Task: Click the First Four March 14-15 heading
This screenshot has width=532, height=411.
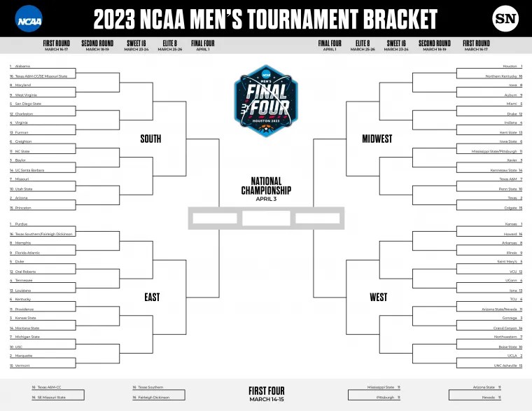Action: (x=266, y=393)
